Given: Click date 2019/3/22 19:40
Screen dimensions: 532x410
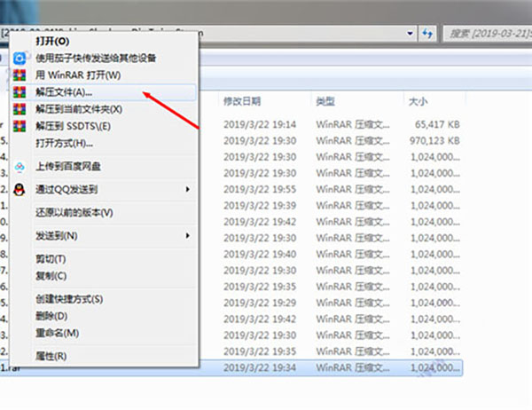Looking at the screenshot, I should pyautogui.click(x=260, y=254).
